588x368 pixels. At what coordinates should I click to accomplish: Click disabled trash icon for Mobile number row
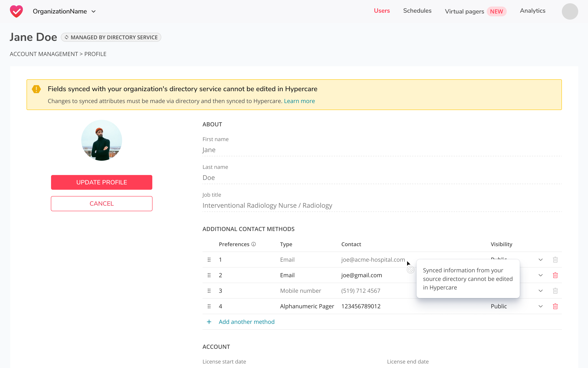pyautogui.click(x=555, y=291)
